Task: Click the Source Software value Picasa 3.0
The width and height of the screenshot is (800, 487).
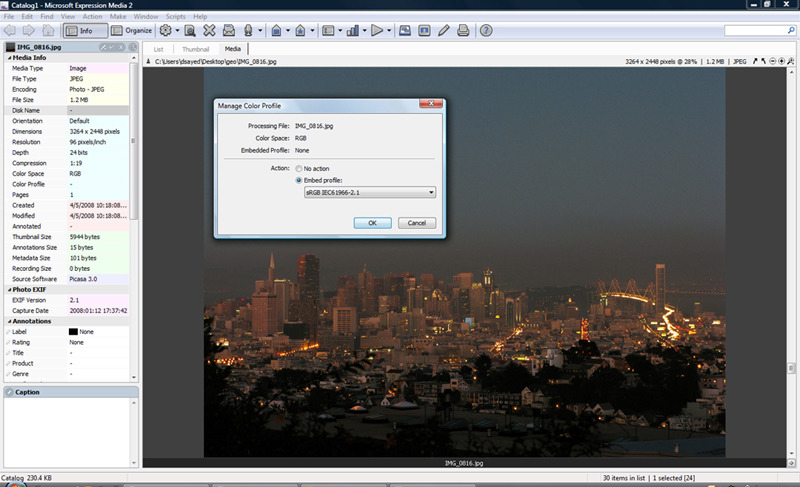Action: [83, 279]
